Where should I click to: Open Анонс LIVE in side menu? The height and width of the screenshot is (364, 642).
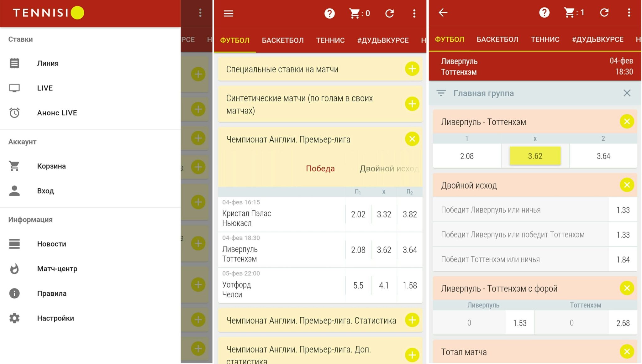[90, 113]
